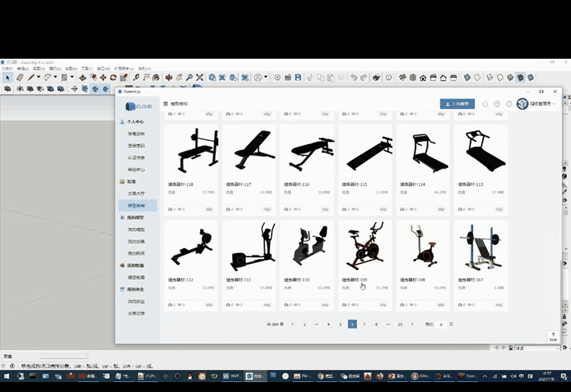Click the page jump number input

tap(441, 324)
